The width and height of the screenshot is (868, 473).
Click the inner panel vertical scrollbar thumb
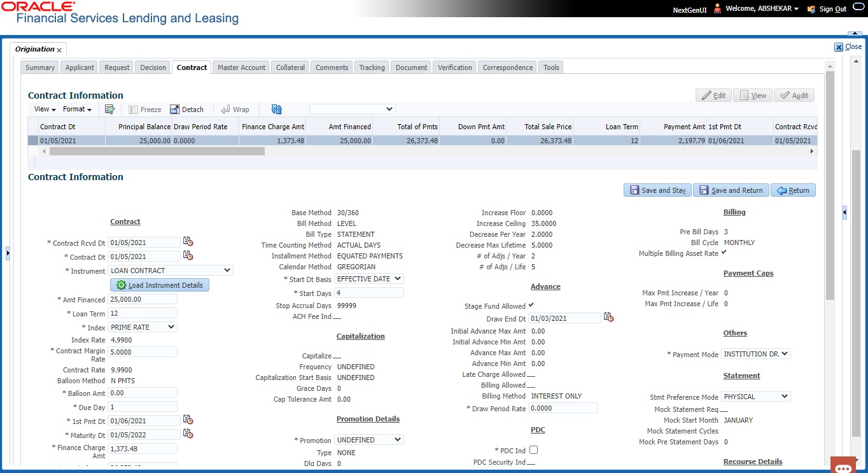[830, 185]
